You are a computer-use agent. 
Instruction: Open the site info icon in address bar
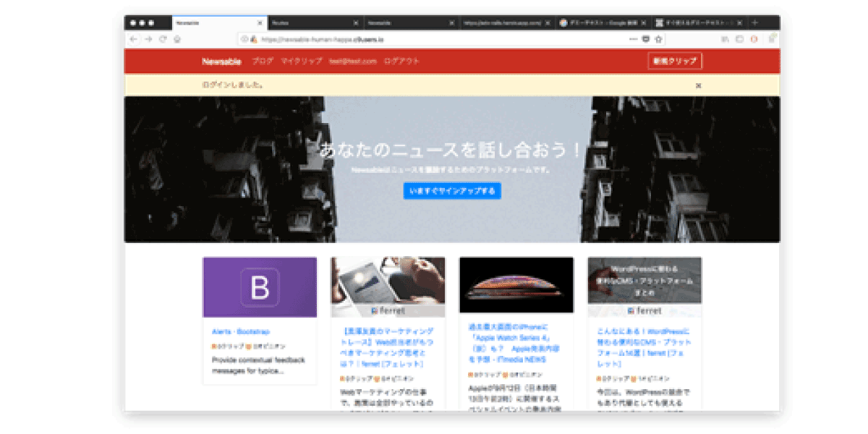pos(244,39)
